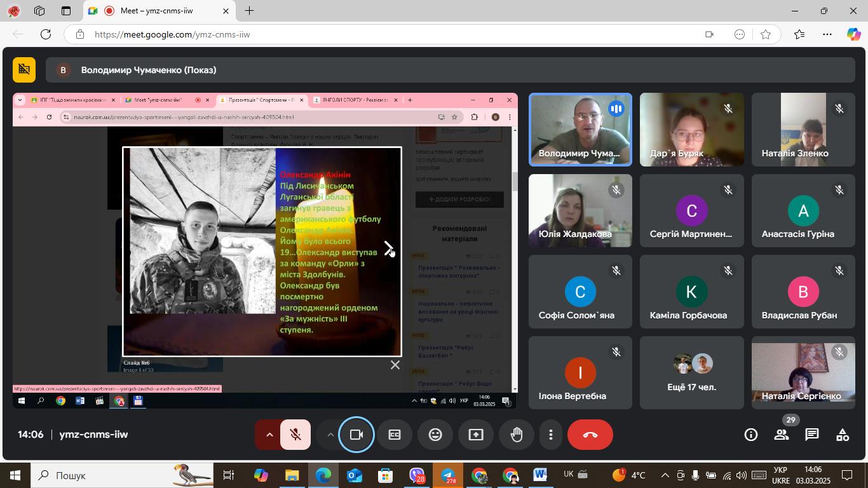The height and width of the screenshot is (488, 868).
Task: Launch Copilot from the Windows taskbar
Action: tap(261, 475)
